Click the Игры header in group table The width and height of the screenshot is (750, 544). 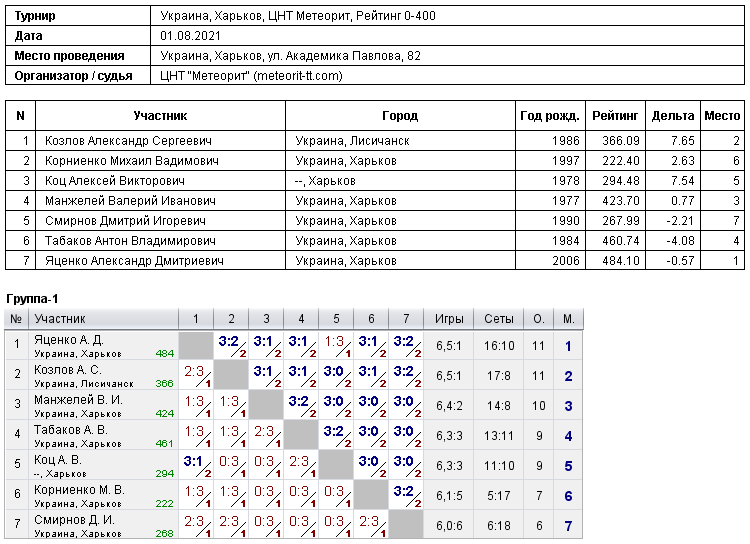pyautogui.click(x=449, y=319)
